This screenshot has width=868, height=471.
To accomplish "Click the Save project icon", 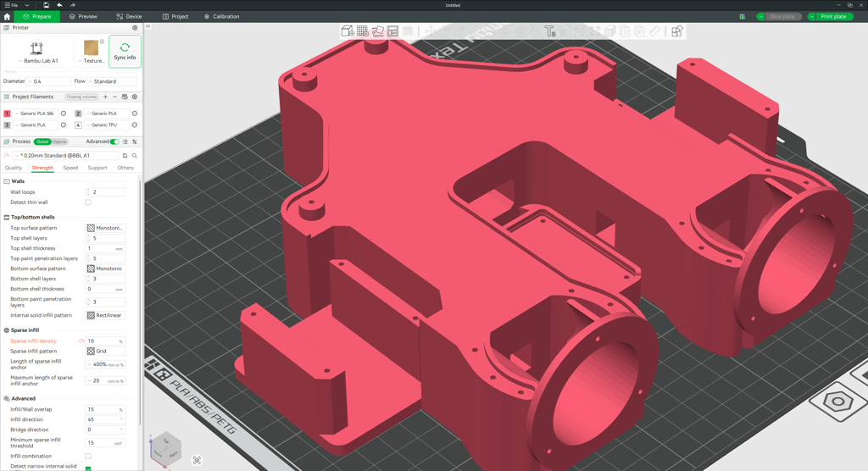I will (47, 5).
